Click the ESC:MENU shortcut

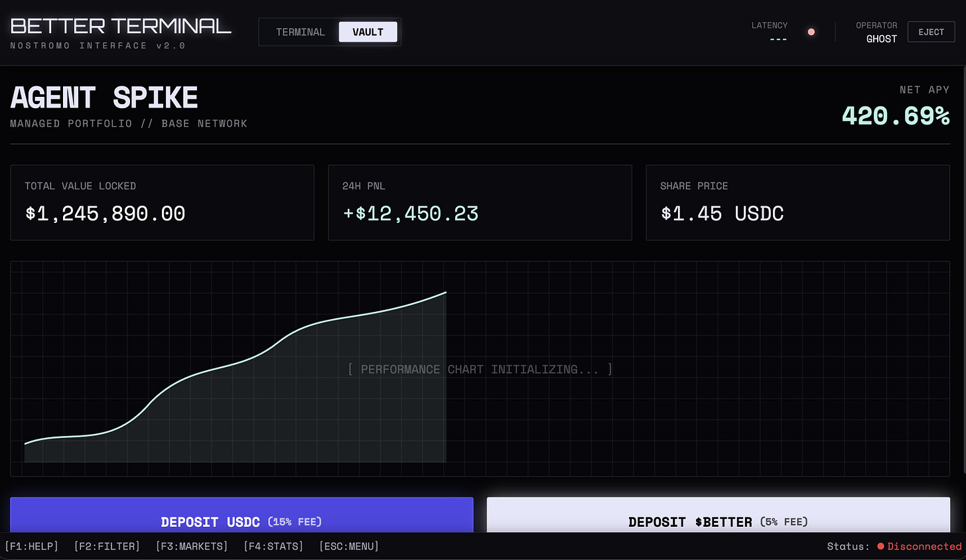tap(349, 546)
